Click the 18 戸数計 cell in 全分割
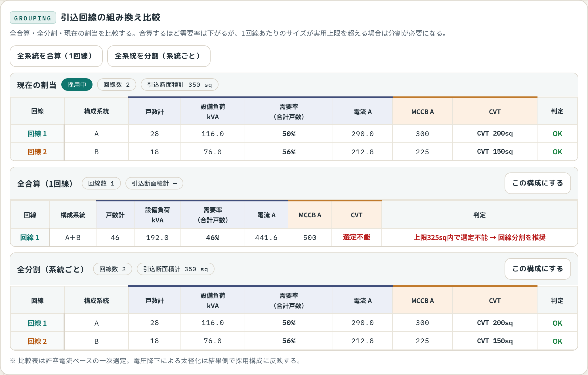The width and height of the screenshot is (588, 375). [x=155, y=341]
